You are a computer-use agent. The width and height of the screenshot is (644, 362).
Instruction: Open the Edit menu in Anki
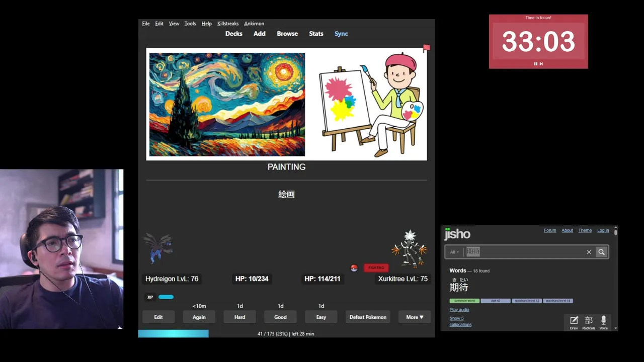(x=159, y=24)
